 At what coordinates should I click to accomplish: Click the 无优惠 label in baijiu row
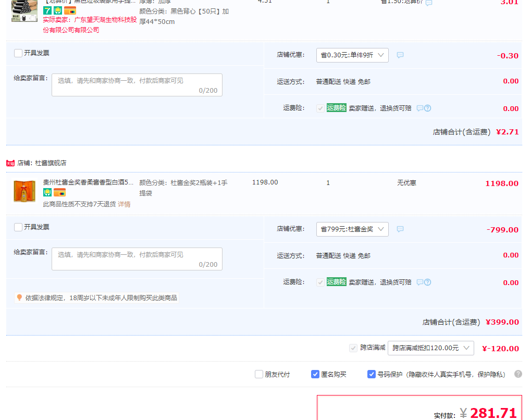406,183
